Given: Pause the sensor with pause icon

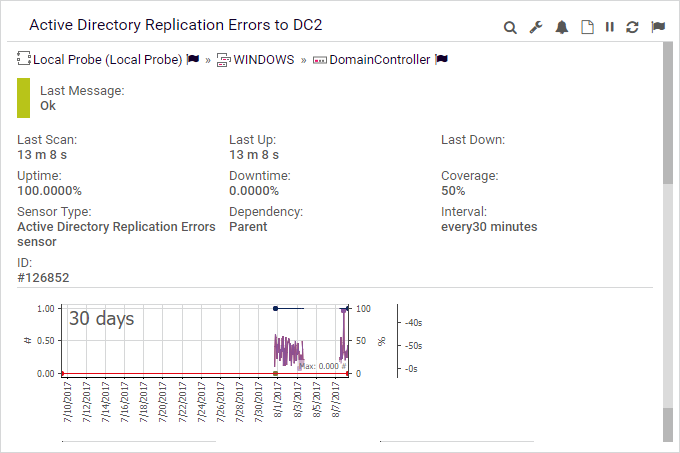Looking at the screenshot, I should pos(609,27).
